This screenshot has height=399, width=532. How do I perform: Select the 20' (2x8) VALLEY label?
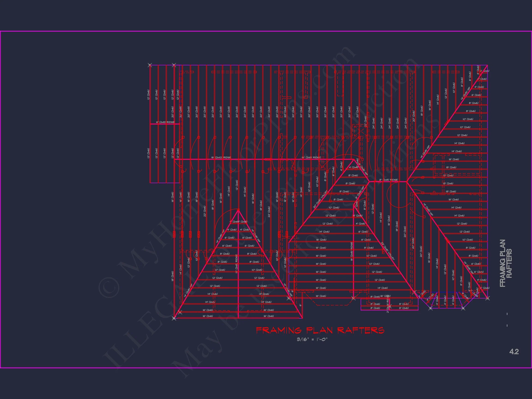[320, 200]
